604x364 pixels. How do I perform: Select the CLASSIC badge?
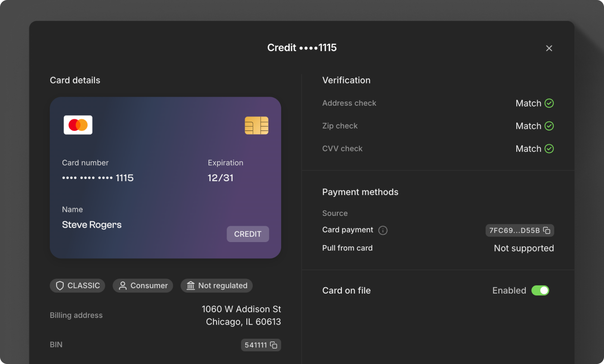point(77,285)
